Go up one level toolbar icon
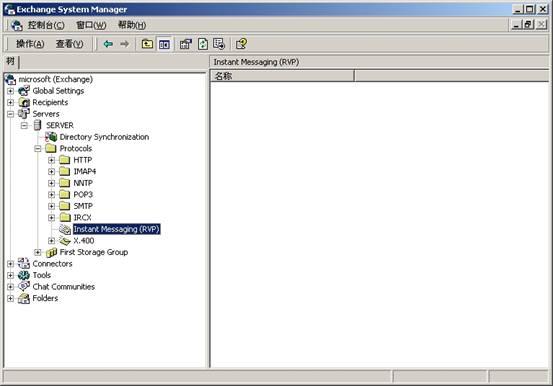The image size is (553, 386). pyautogui.click(x=147, y=44)
